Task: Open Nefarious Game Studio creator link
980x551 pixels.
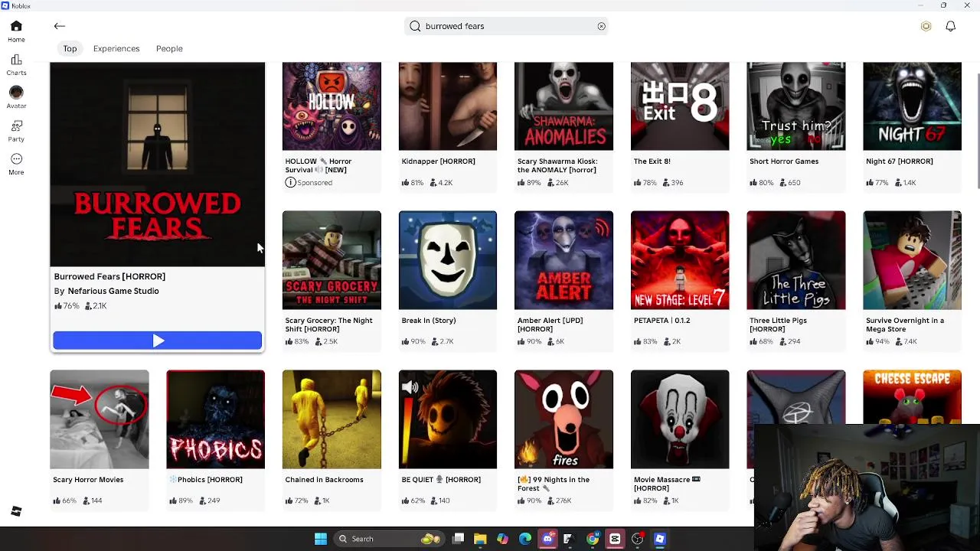Action: point(113,291)
